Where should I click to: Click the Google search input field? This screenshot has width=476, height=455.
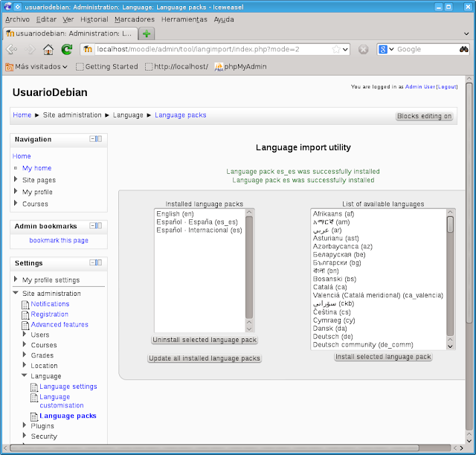[427, 49]
